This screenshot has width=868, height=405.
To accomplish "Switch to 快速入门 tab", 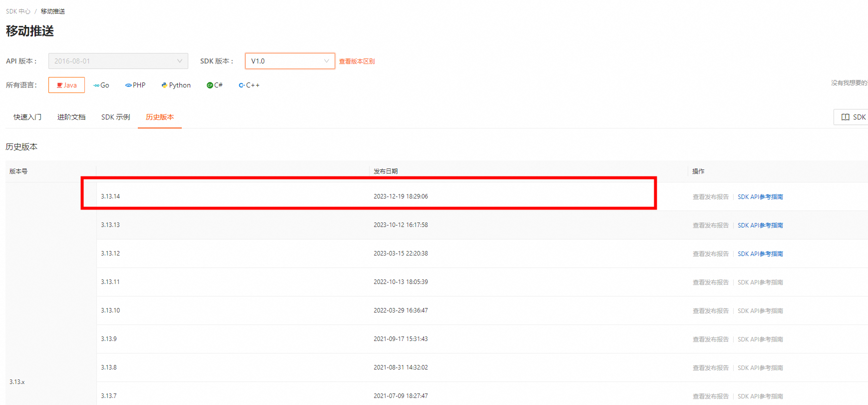I will [27, 117].
